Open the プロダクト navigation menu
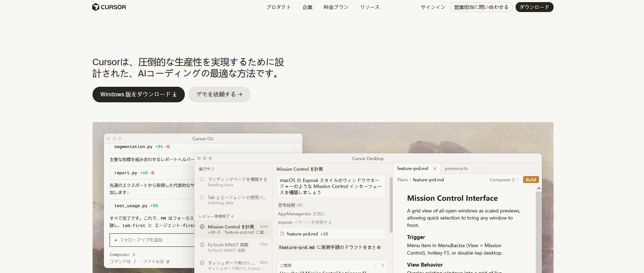Screen dimensions: 644x273 278,7
